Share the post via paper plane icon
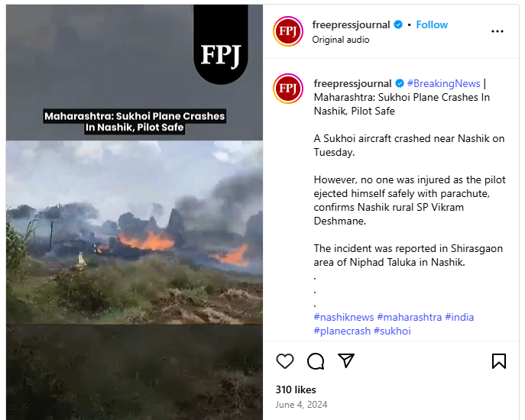This screenshot has height=420, width=525. tap(346, 360)
